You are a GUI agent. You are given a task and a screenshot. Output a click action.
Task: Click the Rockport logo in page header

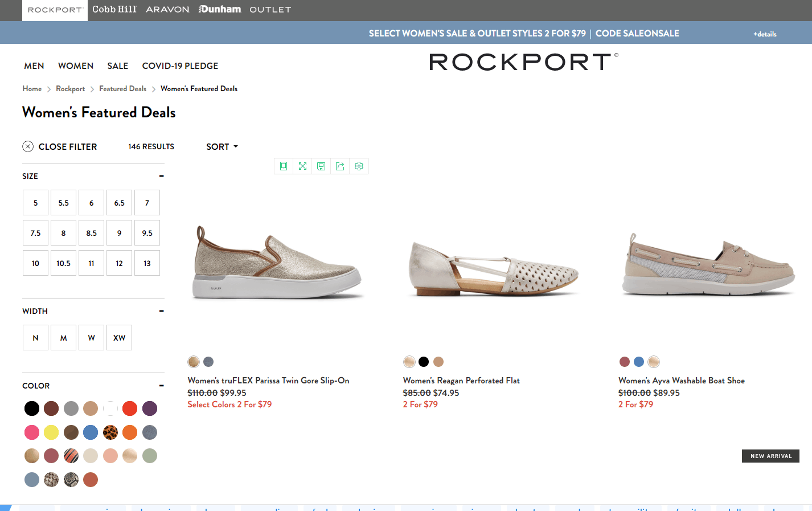coord(523,62)
